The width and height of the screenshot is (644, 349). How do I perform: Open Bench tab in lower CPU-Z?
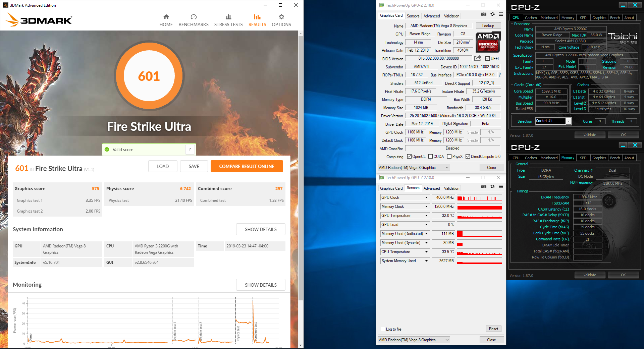click(x=615, y=158)
